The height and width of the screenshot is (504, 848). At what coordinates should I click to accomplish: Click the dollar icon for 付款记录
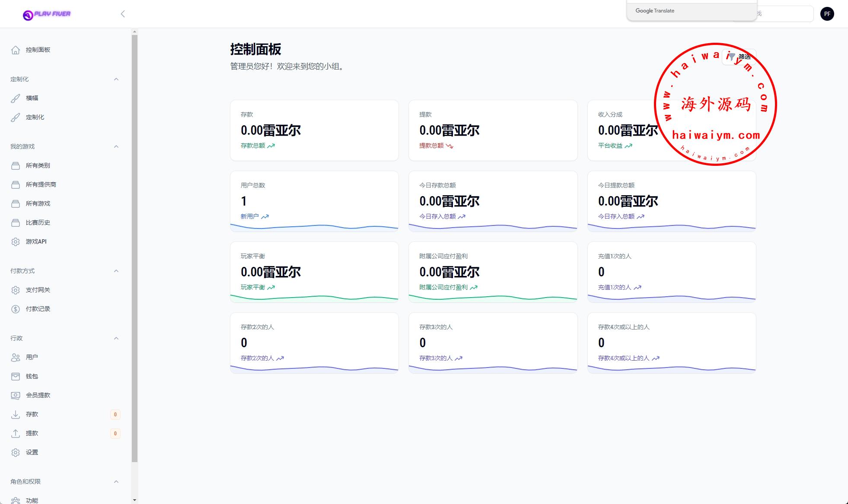pyautogui.click(x=16, y=309)
